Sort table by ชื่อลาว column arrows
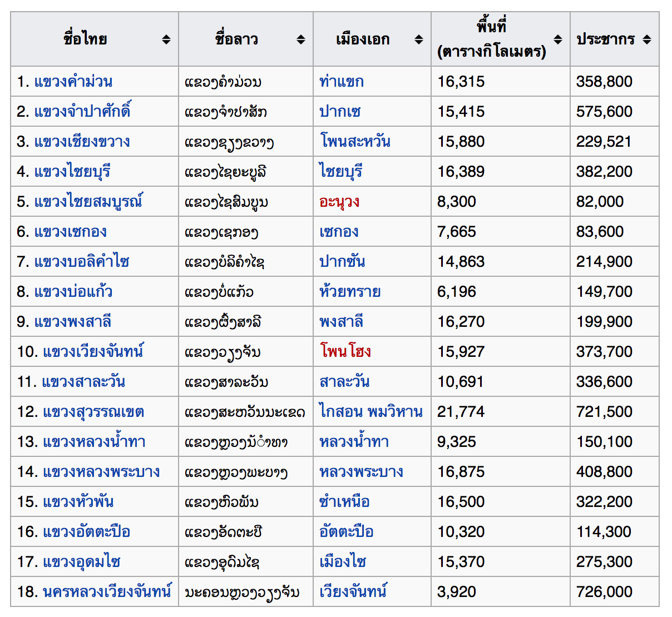Image resolution: width=672 pixels, height=617 pixels. (x=301, y=39)
